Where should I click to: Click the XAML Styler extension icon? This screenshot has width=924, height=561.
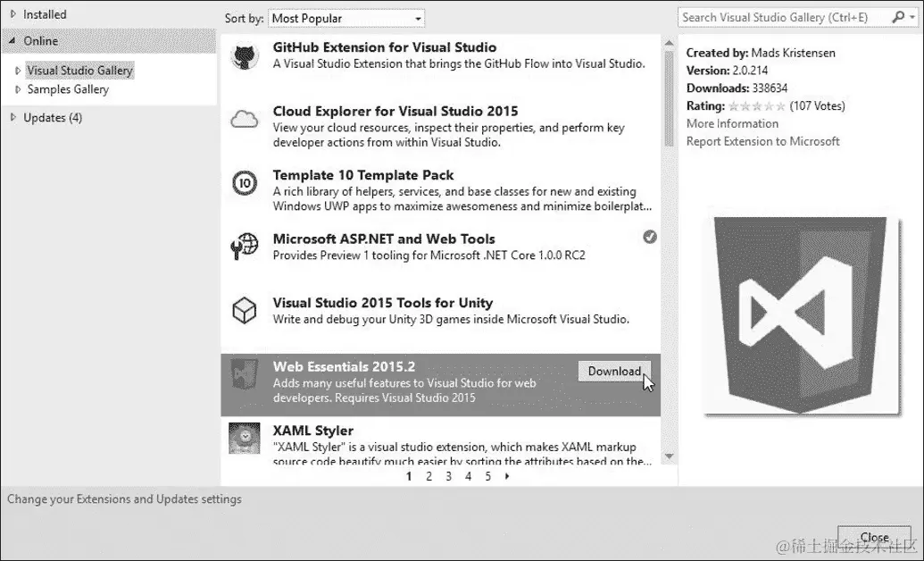click(244, 439)
